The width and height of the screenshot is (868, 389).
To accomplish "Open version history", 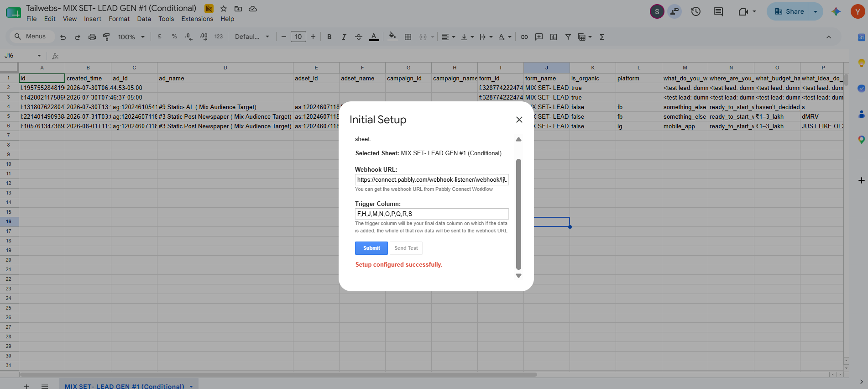I will coord(696,11).
